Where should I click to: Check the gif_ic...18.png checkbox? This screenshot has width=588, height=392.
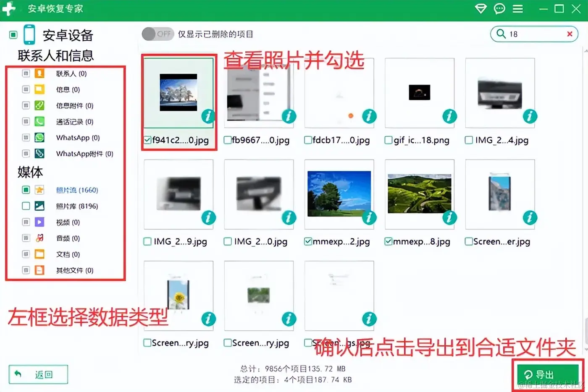(388, 140)
